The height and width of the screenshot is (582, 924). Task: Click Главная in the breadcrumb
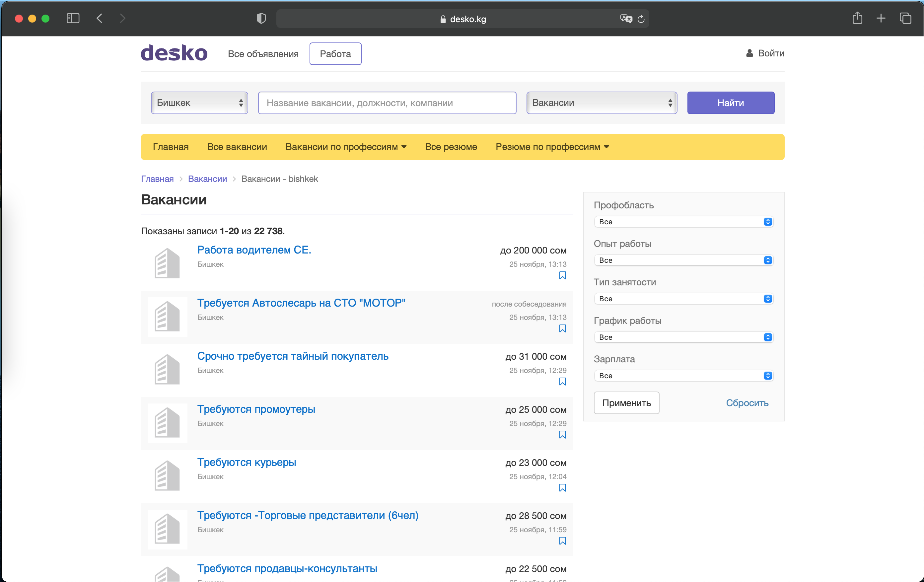[x=157, y=179]
